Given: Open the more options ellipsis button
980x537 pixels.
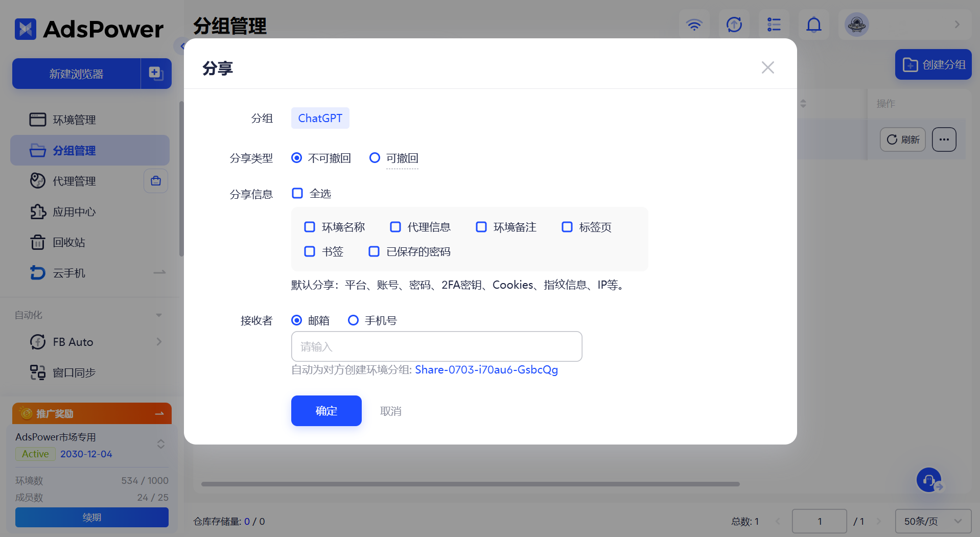Looking at the screenshot, I should click(944, 139).
